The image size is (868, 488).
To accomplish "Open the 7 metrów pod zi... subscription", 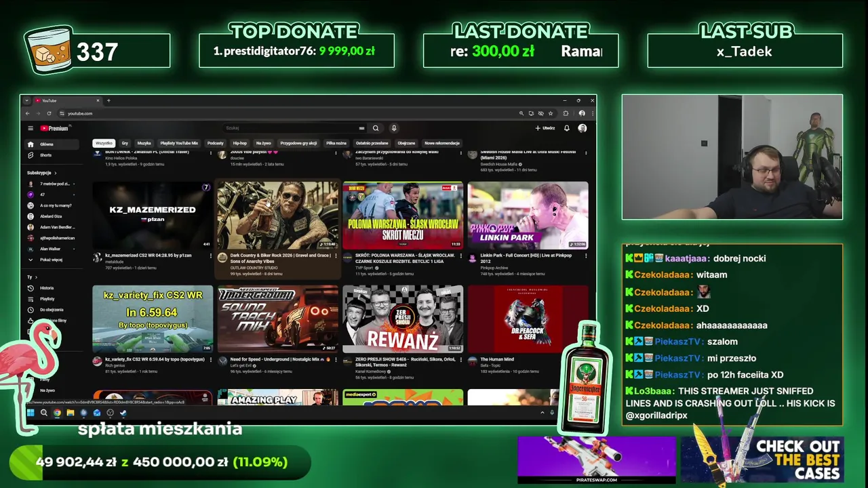I will (51, 184).
